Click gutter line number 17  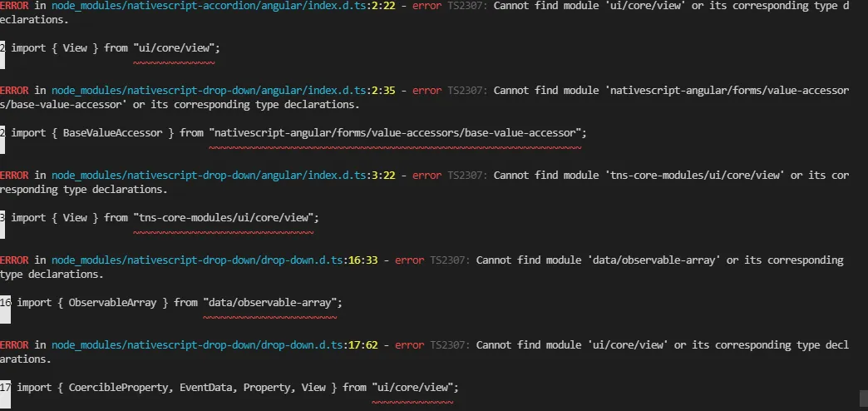[x=5, y=387]
